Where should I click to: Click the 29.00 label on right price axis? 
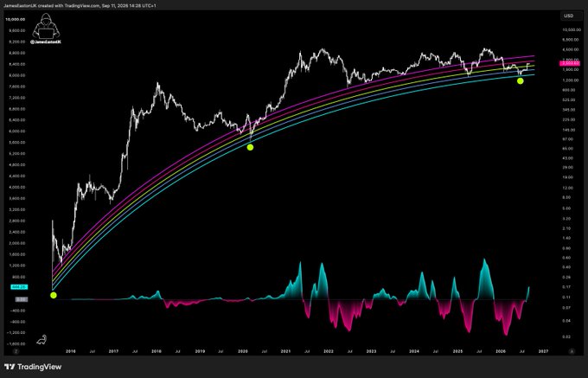570,167
